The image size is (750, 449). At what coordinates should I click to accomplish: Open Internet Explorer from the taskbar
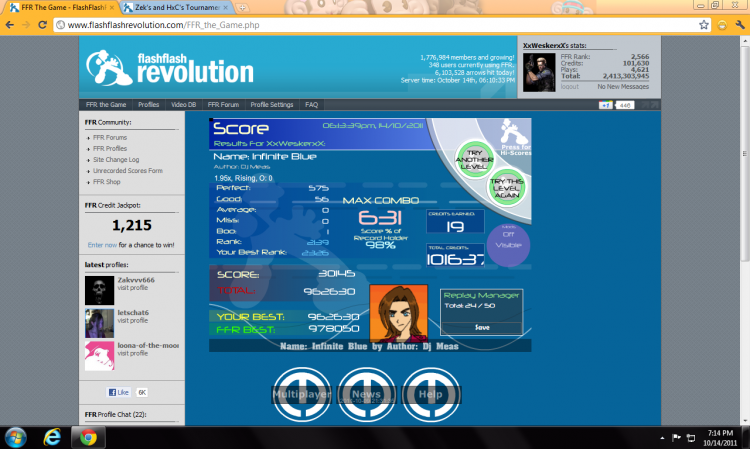coord(52,438)
